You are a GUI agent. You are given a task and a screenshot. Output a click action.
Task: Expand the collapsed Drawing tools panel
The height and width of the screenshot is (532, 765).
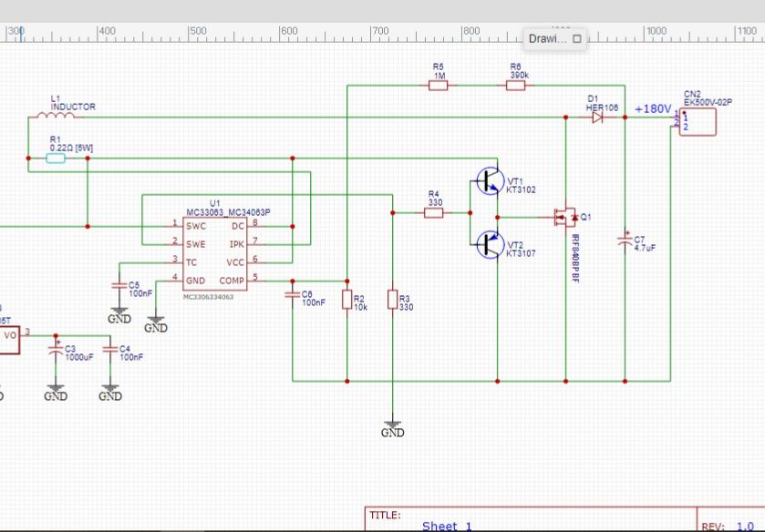click(x=576, y=39)
